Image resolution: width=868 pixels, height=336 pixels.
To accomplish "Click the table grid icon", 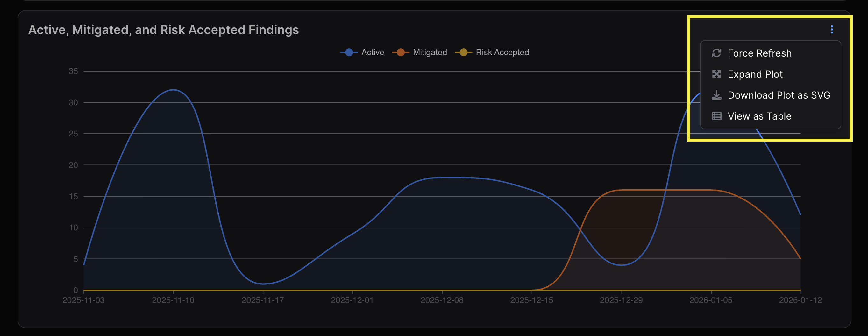I will tap(716, 116).
